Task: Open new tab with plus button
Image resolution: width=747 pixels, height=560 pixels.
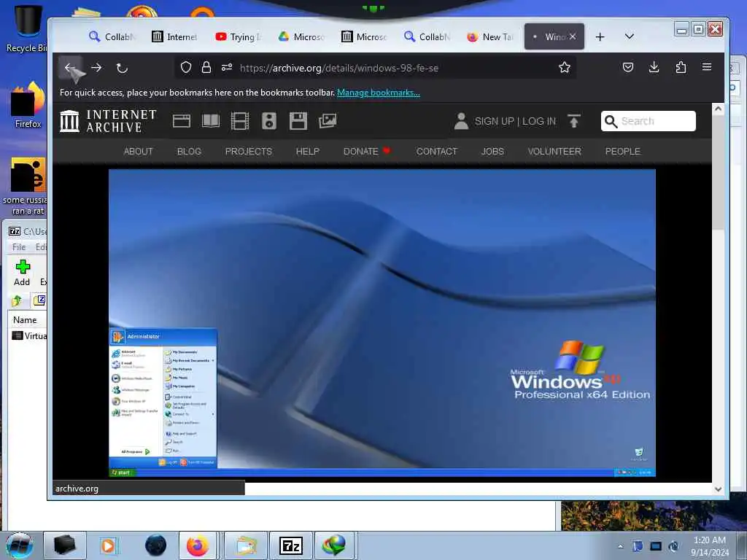Action: pos(600,36)
